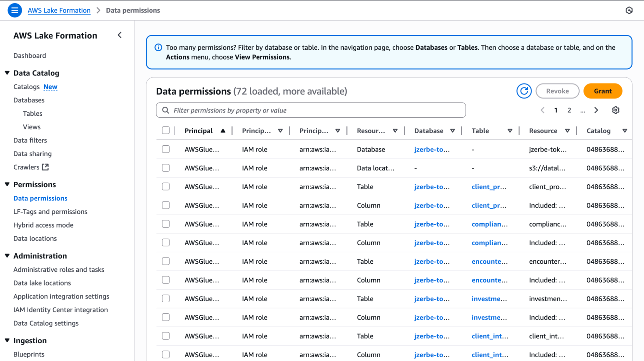This screenshot has height=361, width=644.
Task: Sort by the Resour... type column arrow
Action: (395, 131)
